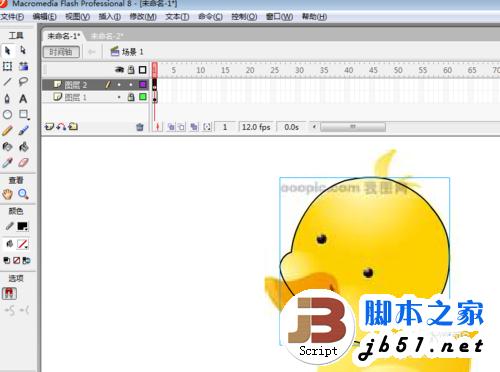Click the Black and White colors icon

[x=6, y=260]
